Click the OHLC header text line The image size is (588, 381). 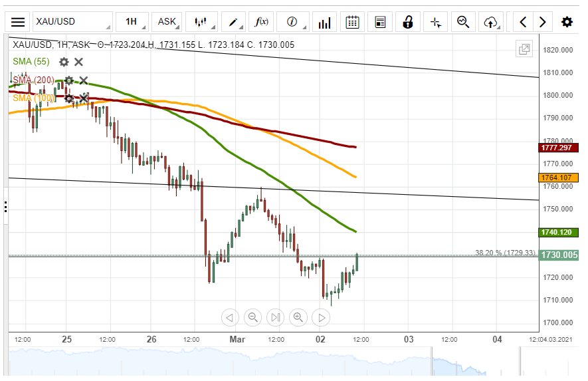tap(153, 45)
